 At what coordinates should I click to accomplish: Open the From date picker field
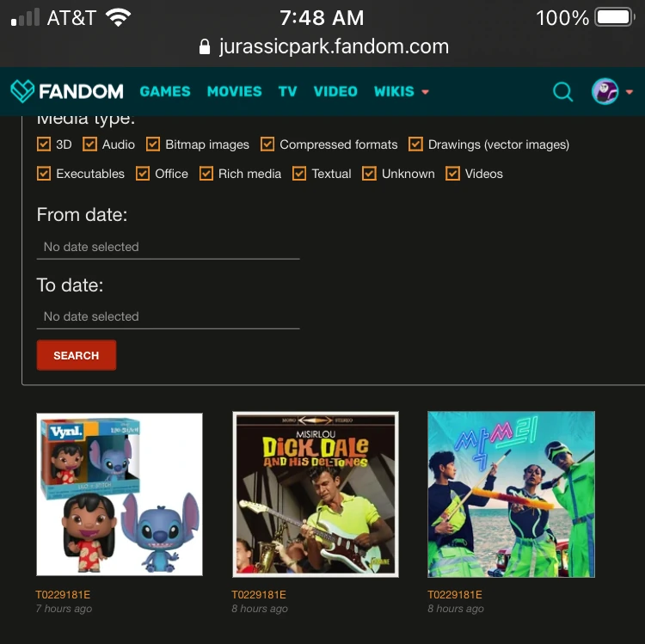(x=168, y=247)
